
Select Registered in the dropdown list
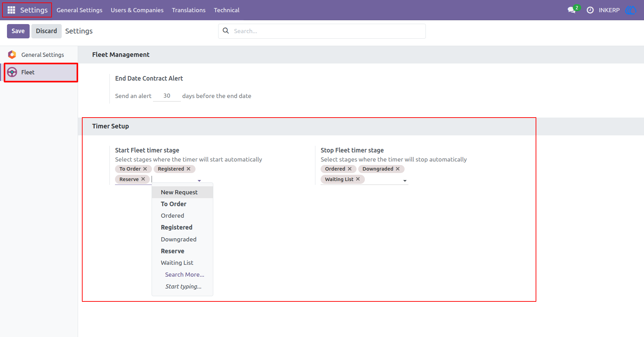182,227
